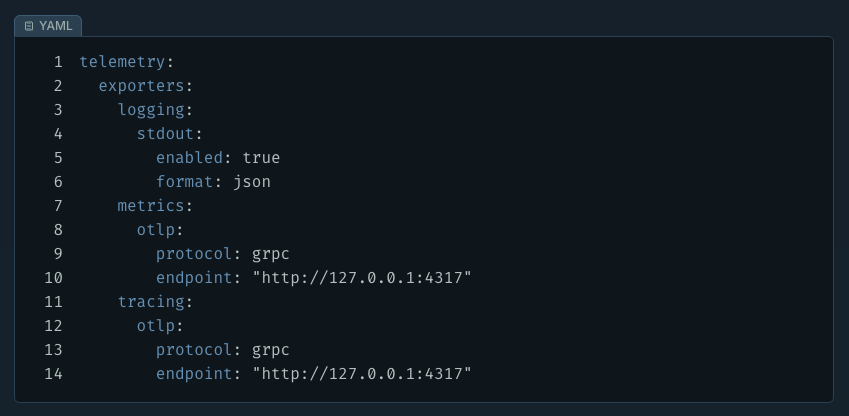Screen dimensions: 849x416
Task: Click the tracing key
Action: [150, 302]
